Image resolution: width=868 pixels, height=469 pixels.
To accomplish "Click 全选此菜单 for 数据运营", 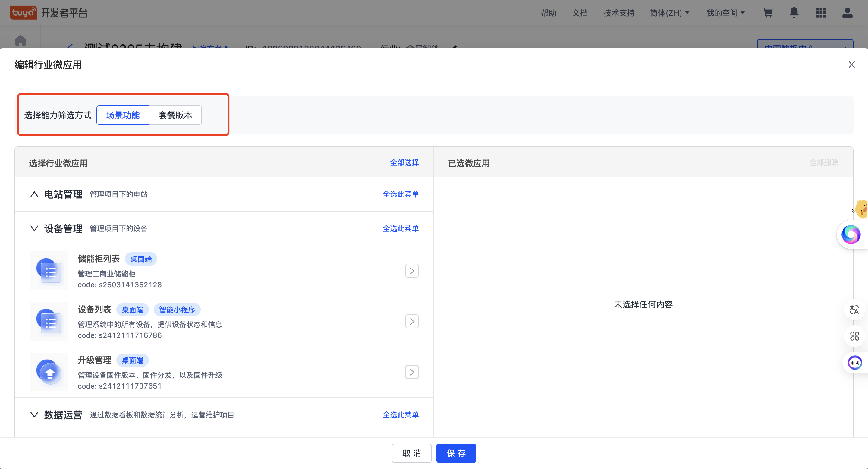I will [x=400, y=415].
